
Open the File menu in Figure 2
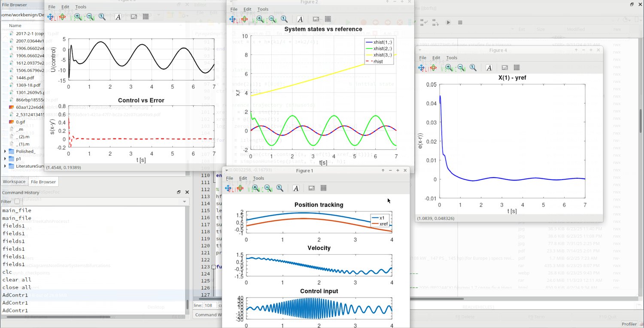pyautogui.click(x=234, y=9)
